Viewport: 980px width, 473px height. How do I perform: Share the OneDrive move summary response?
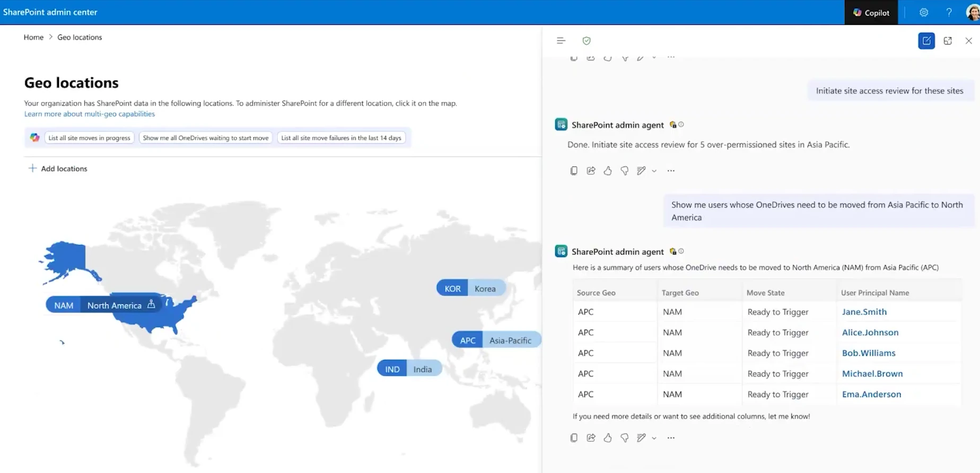click(x=591, y=438)
